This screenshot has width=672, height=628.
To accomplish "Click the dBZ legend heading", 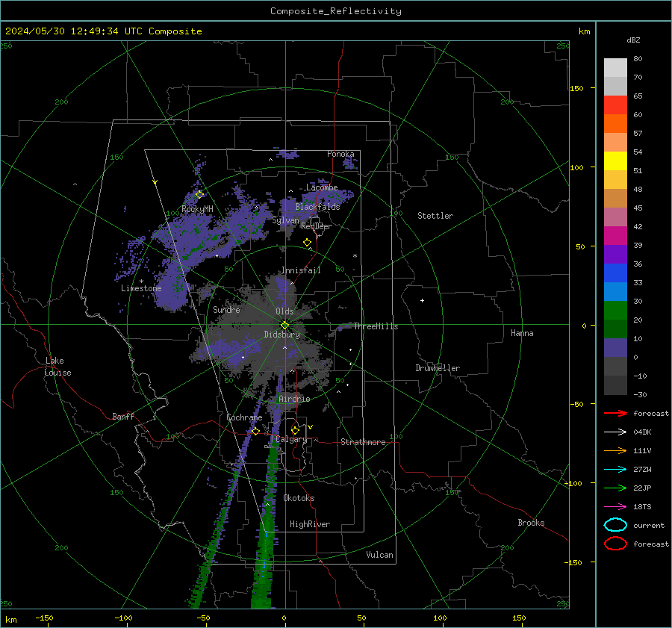I will [x=633, y=40].
